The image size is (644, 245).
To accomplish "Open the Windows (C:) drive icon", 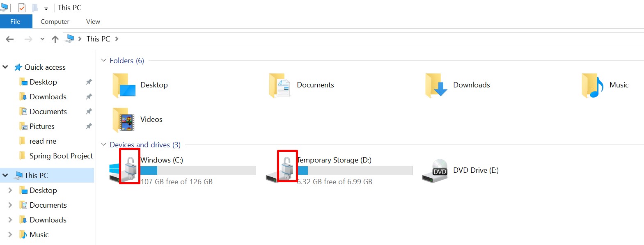I will pos(124,169).
